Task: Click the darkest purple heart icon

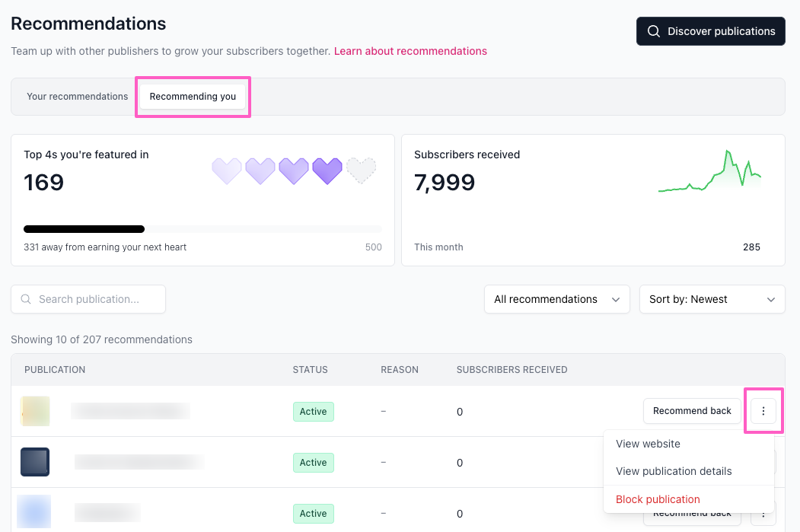Action: (327, 170)
